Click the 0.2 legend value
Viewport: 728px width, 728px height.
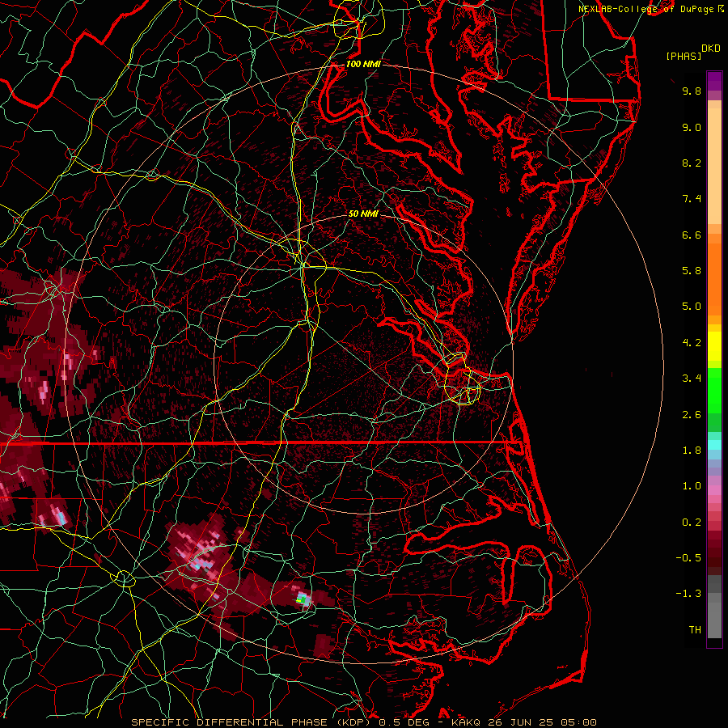[692, 523]
